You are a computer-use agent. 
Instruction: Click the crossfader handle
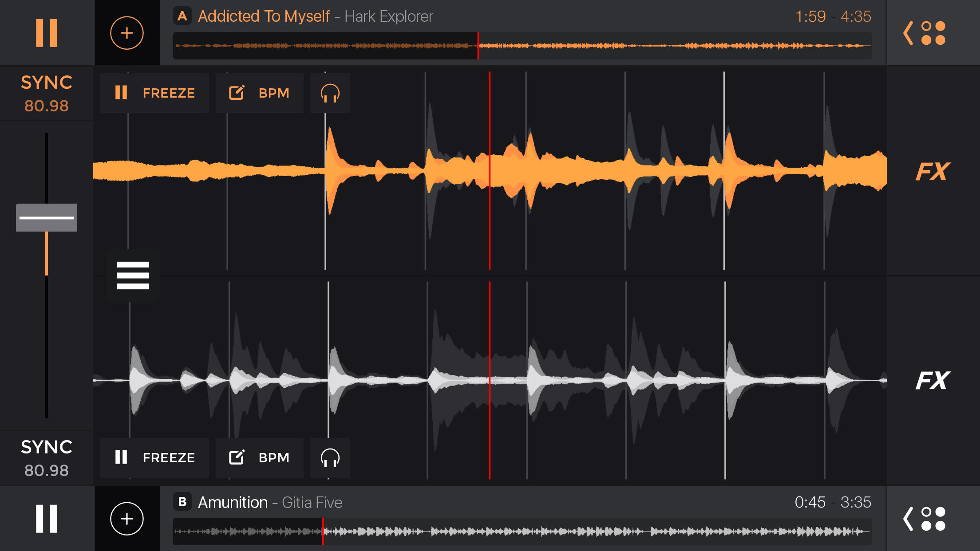click(x=47, y=217)
